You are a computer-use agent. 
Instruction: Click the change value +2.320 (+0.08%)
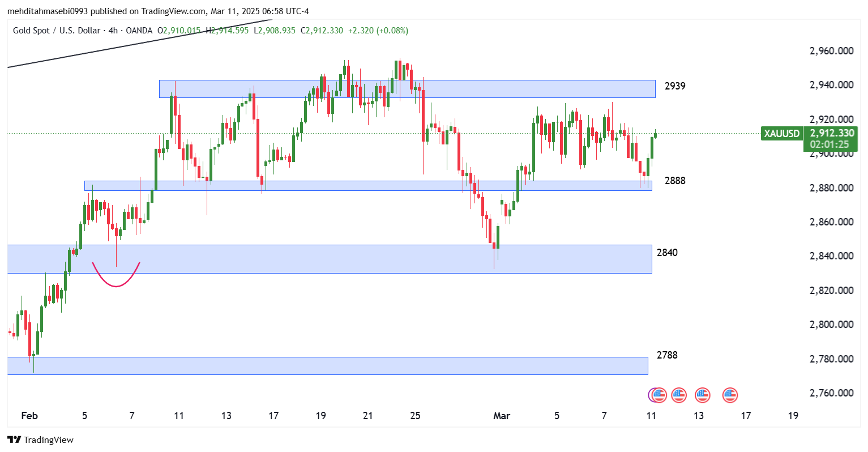point(378,31)
